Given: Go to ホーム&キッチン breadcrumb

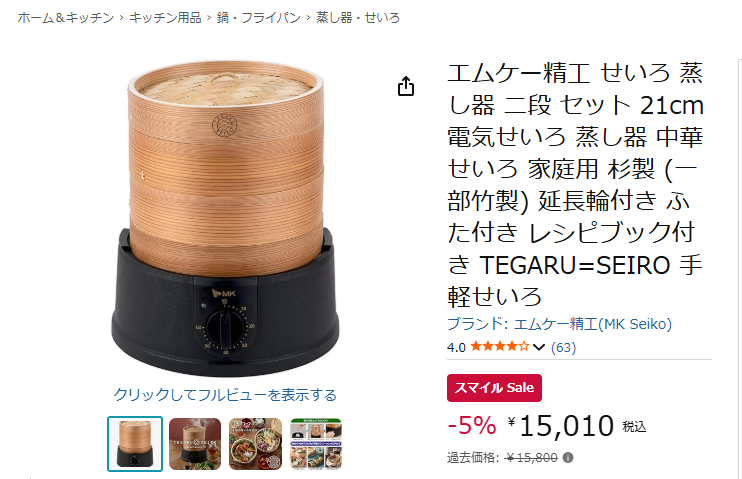Looking at the screenshot, I should 66,18.
